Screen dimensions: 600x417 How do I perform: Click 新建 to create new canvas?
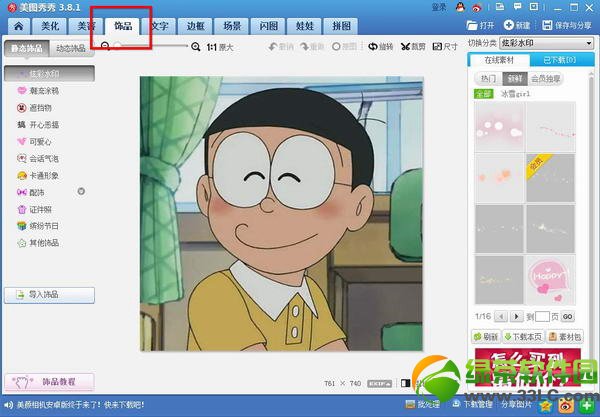(x=516, y=24)
